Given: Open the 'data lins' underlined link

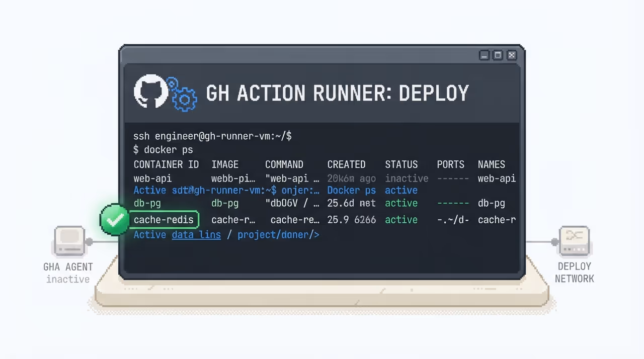Looking at the screenshot, I should point(196,234).
